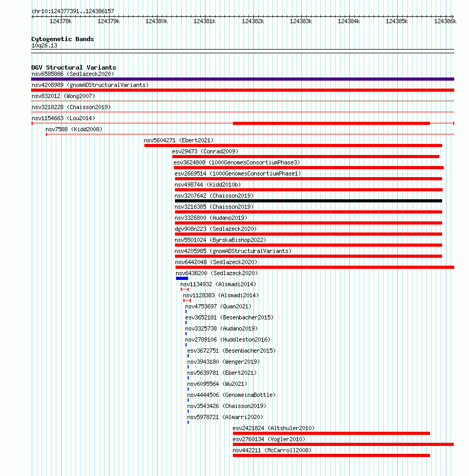This screenshot has height=476, width=469.
Task: Select the nsv3216385 (Chaisson2019) label
Action: [214, 207]
